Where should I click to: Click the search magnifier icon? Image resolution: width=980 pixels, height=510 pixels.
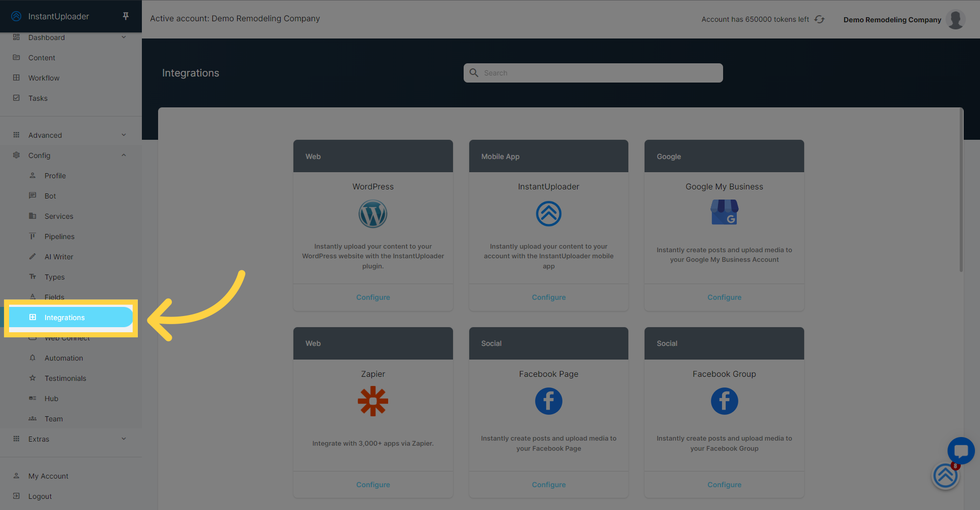(x=474, y=73)
